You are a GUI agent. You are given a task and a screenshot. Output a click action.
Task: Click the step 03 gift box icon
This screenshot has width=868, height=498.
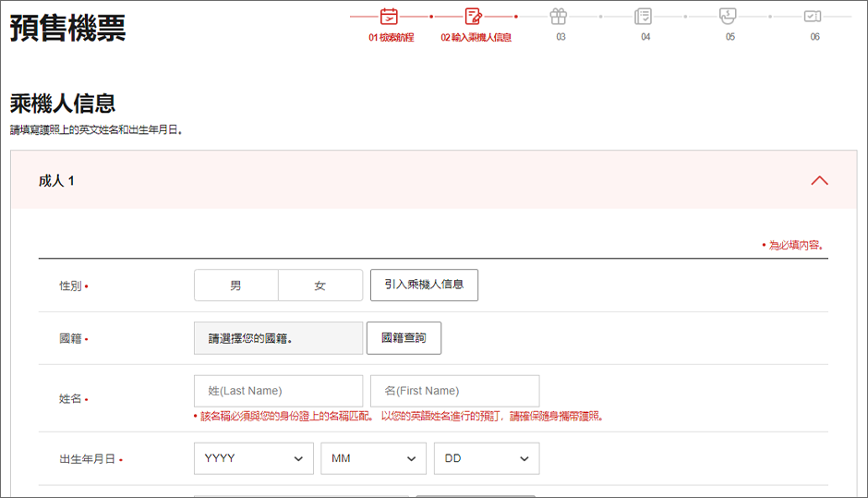pyautogui.click(x=559, y=16)
